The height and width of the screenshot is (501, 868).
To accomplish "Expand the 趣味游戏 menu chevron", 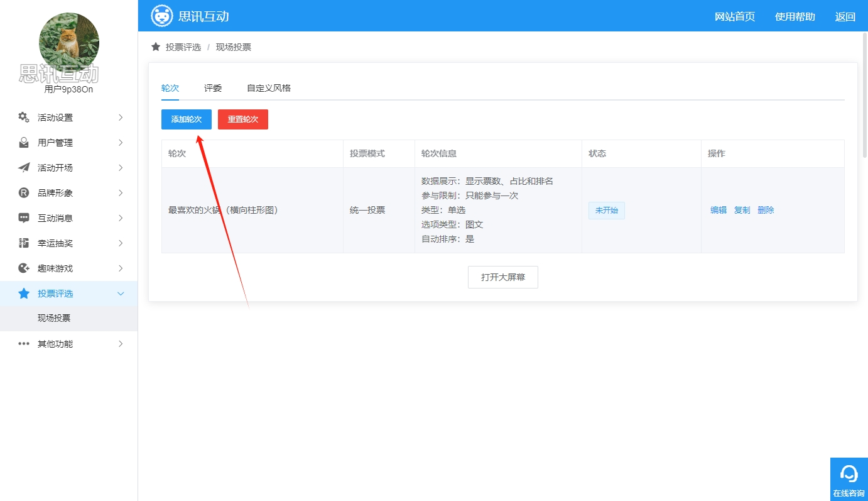I will (121, 268).
